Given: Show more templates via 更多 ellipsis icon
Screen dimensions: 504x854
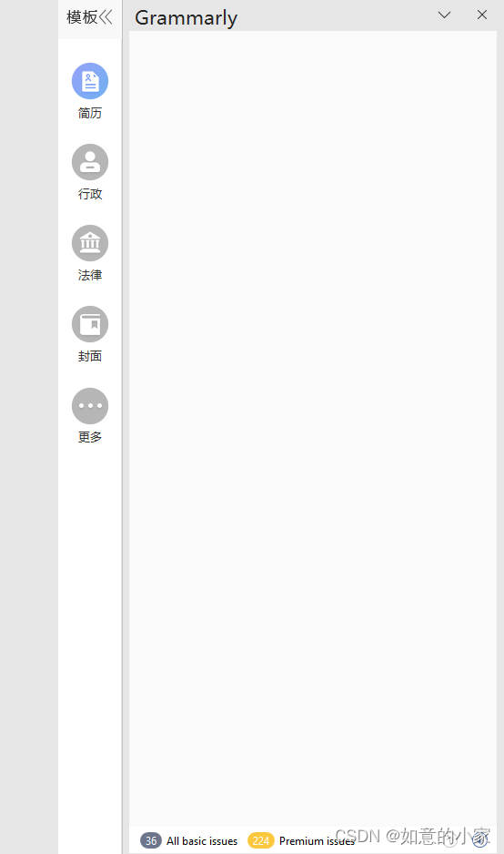Looking at the screenshot, I should (x=90, y=406).
